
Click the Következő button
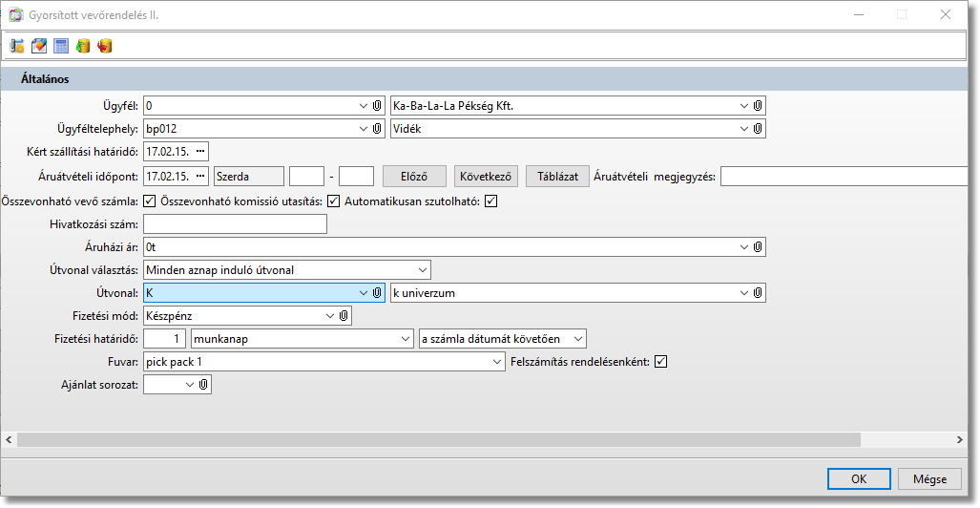(485, 177)
